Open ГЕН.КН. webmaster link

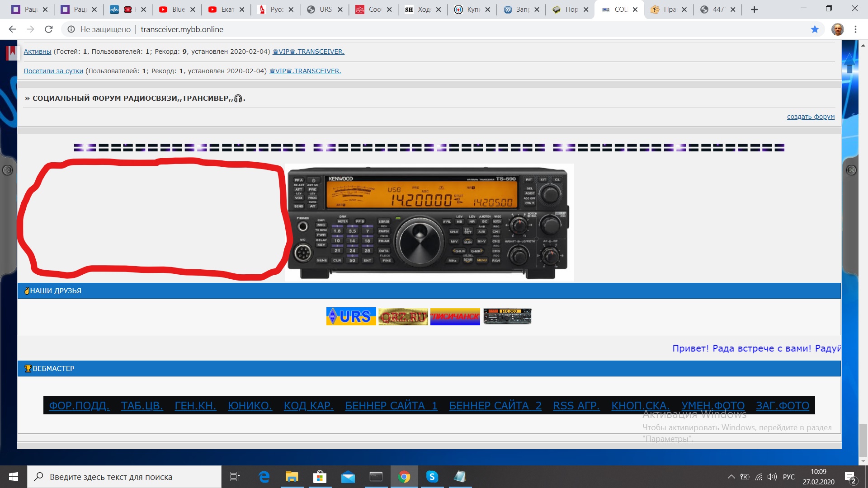click(195, 406)
